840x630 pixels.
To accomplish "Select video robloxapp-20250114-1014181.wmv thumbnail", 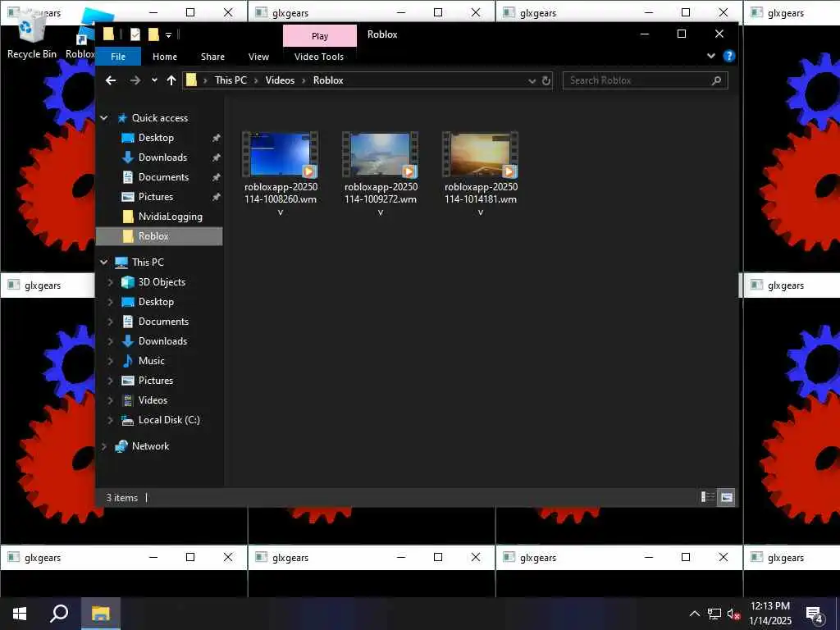I will click(x=481, y=155).
